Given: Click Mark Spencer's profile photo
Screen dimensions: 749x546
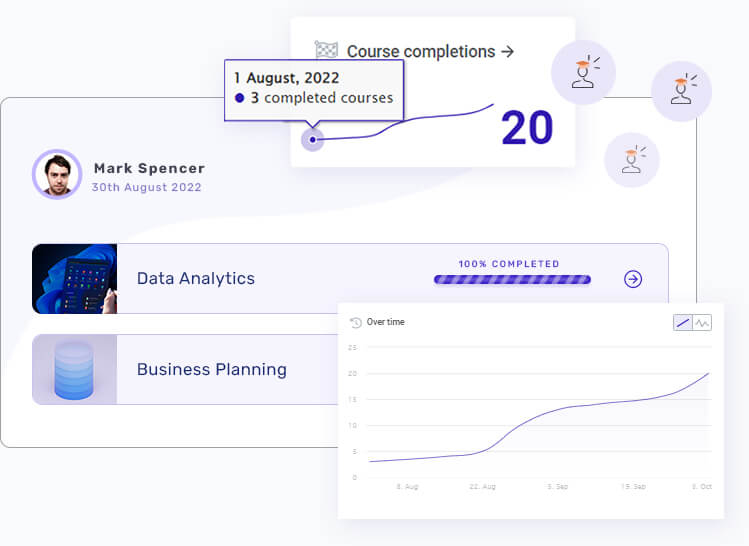Looking at the screenshot, I should 57,175.
